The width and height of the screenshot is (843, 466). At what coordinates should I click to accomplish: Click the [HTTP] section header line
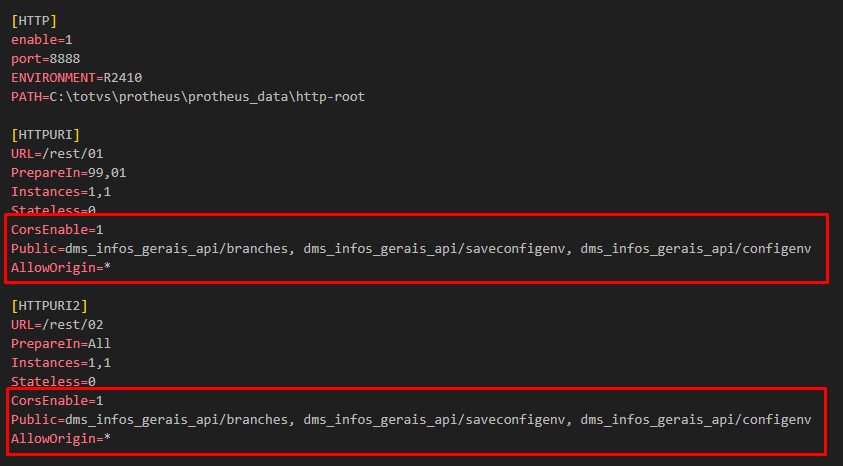[x=35, y=19]
